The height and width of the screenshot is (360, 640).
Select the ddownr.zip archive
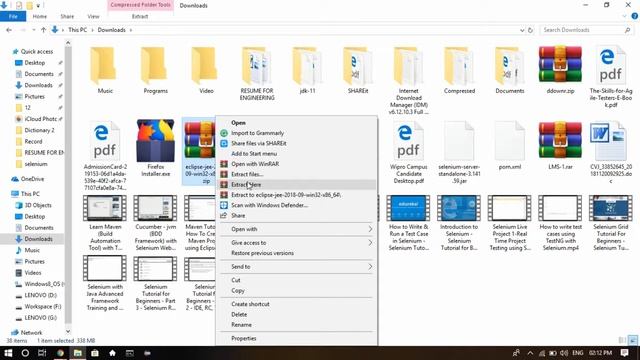560,64
